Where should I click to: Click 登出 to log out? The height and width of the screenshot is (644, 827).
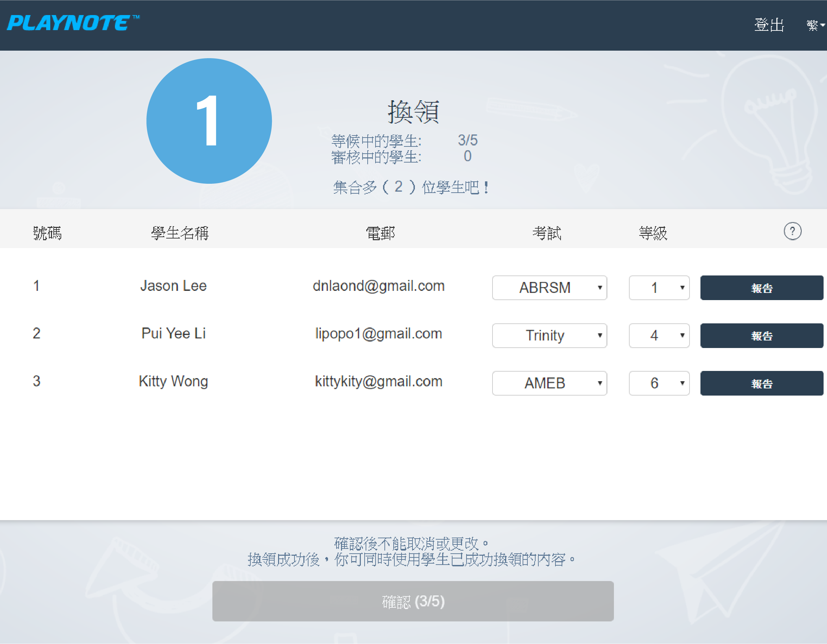[769, 25]
